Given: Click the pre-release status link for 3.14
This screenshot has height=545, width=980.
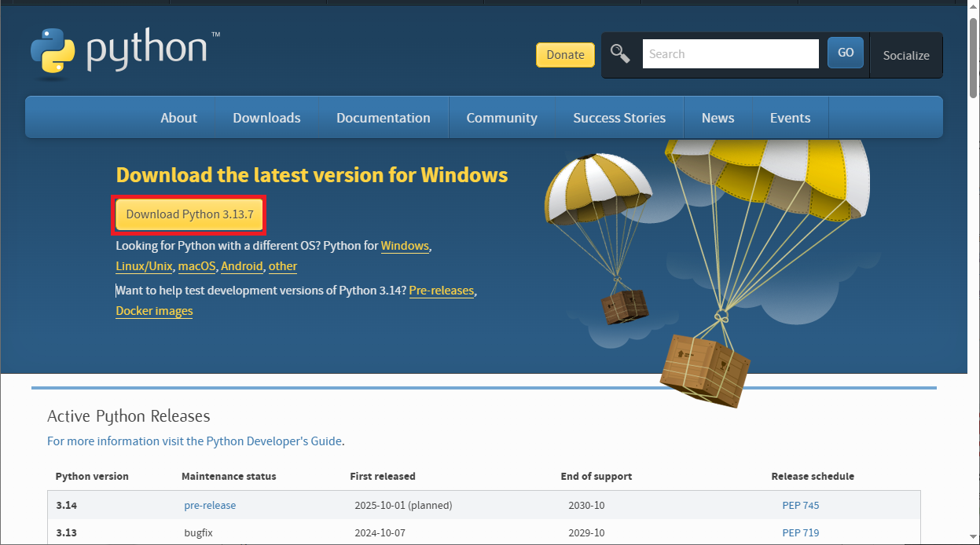Looking at the screenshot, I should 210,505.
